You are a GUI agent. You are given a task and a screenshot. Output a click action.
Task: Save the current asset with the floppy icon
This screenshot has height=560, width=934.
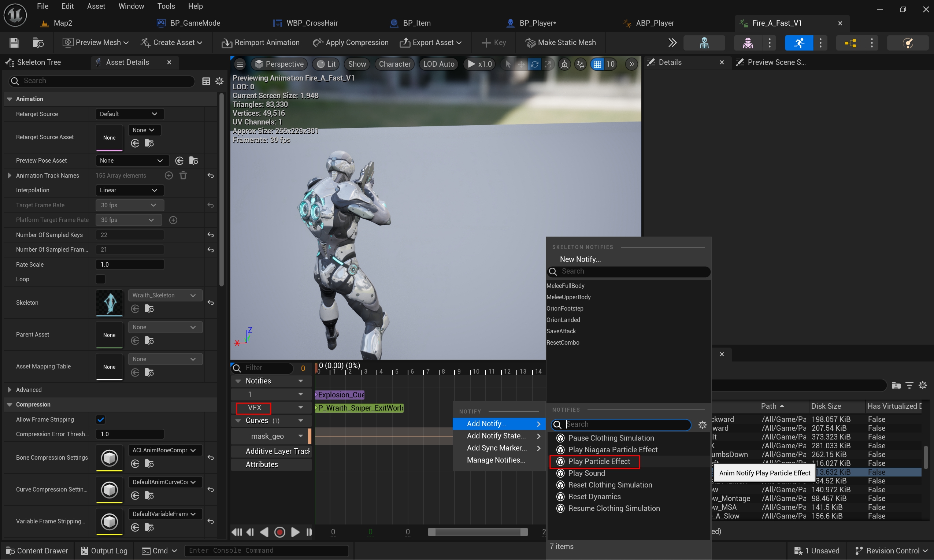click(x=14, y=42)
